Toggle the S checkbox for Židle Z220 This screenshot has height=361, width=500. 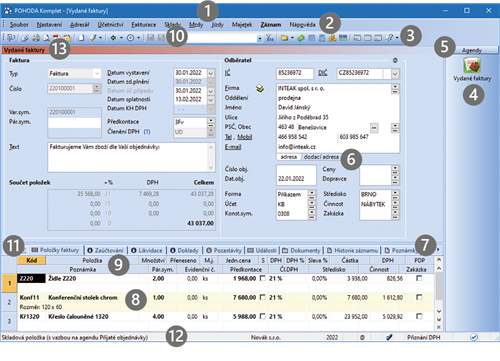point(263,278)
